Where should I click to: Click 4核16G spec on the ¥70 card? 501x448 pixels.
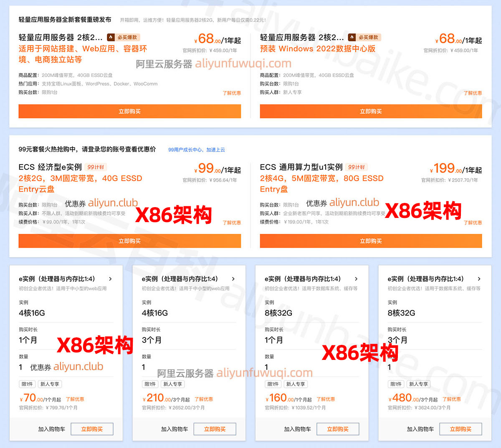tap(32, 313)
